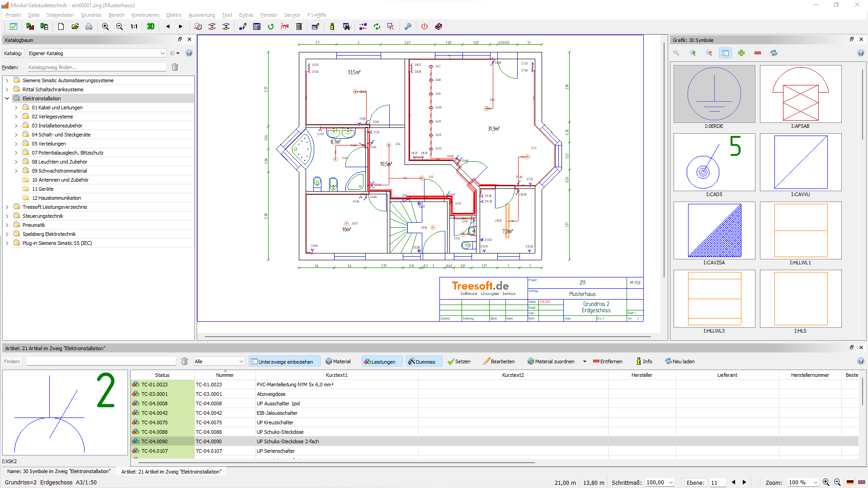Click the red power button icon
Image resolution: width=868 pixels, height=488 pixels.
tap(424, 27)
